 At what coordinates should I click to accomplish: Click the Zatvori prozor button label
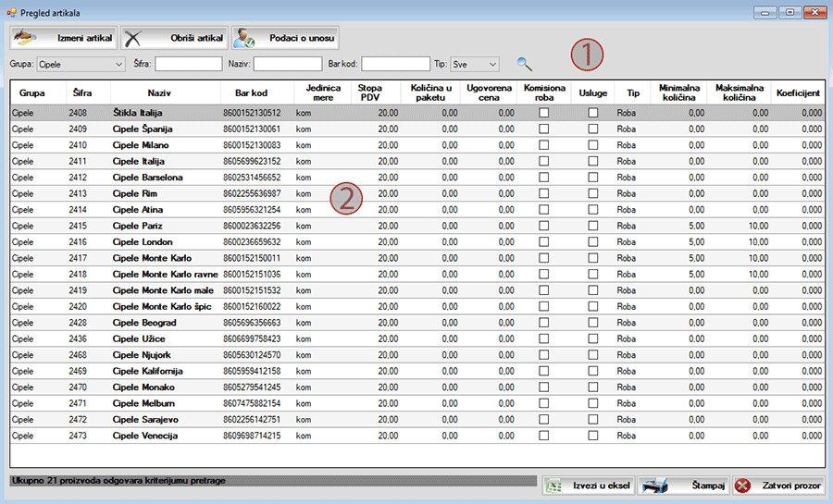click(x=791, y=486)
